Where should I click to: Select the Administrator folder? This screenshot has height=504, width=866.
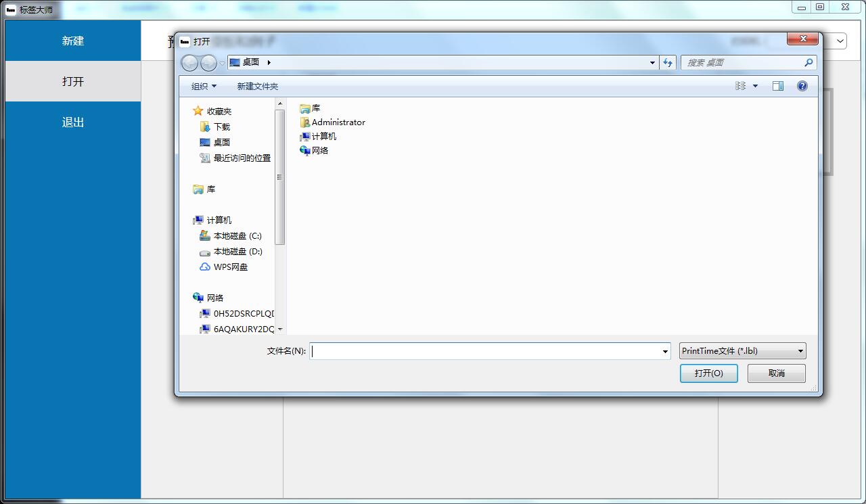coord(338,122)
